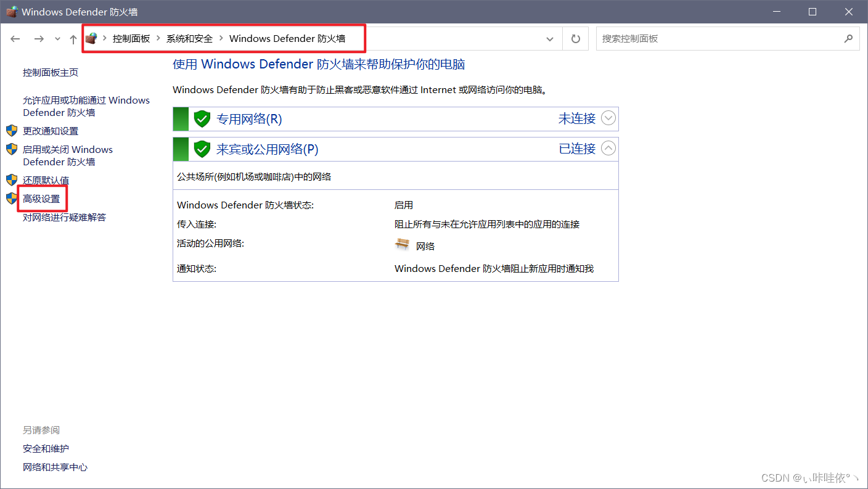Click the 专用网络(R) section header
This screenshot has height=489, width=868.
tap(395, 119)
